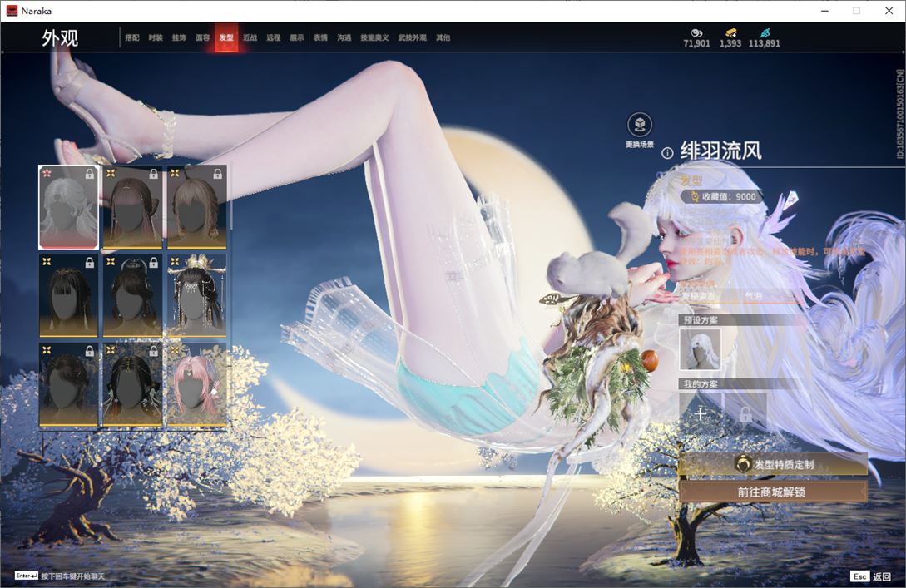906x588 pixels.
Task: Pick the black hairstyle with top hoop ornament
Action: coord(132,296)
